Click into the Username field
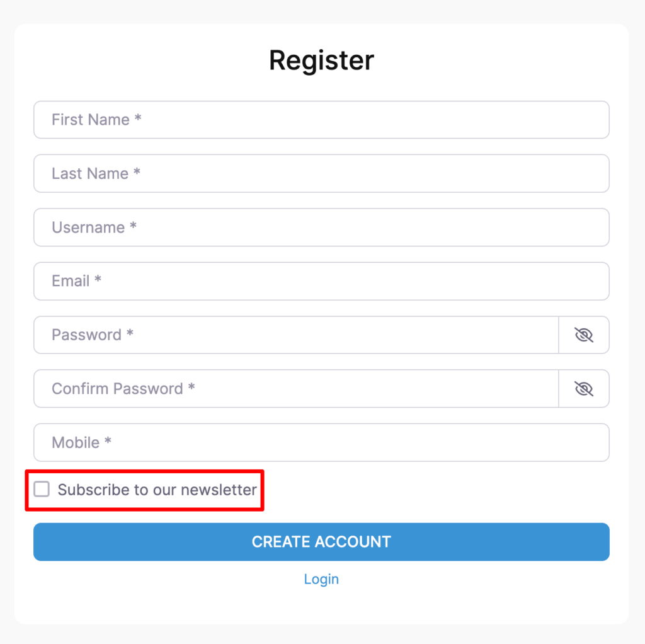 321,227
